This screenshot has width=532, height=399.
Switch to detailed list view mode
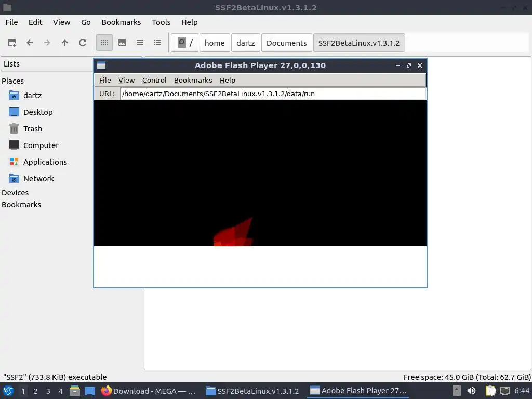(157, 43)
